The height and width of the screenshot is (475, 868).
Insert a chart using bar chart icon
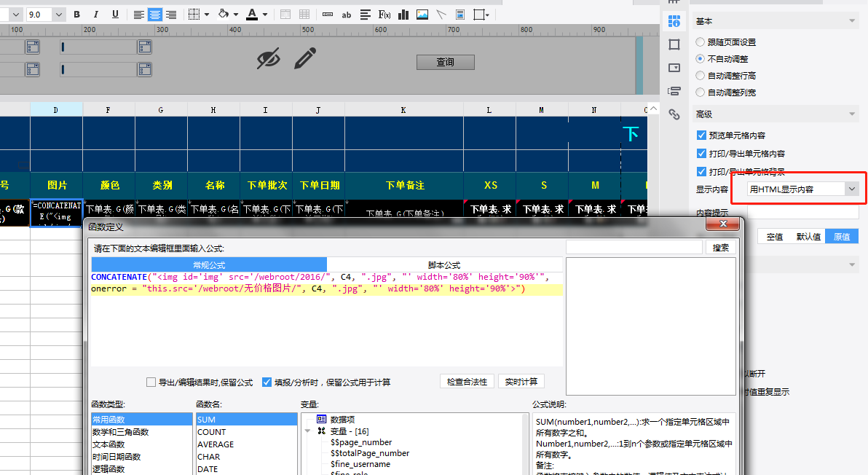coord(403,15)
